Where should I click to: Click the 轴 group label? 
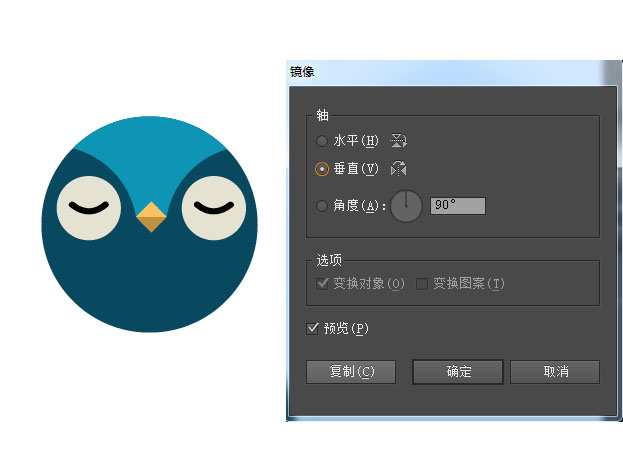[322, 116]
